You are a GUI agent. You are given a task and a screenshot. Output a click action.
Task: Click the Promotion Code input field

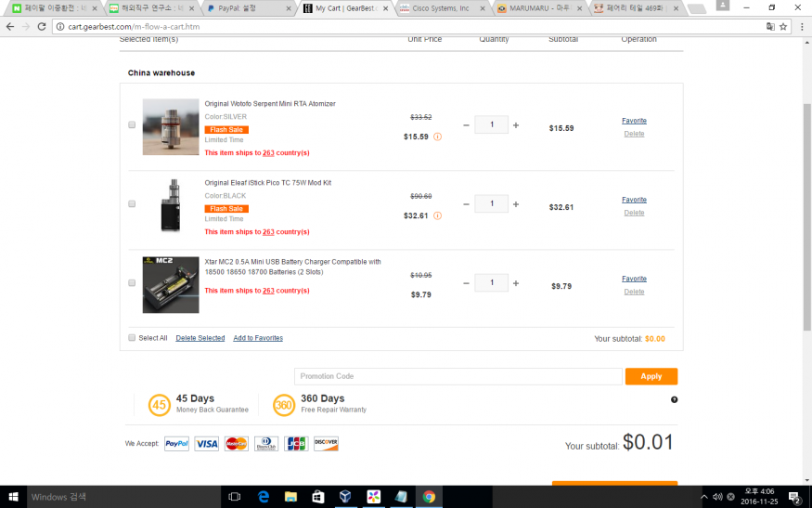pos(458,376)
